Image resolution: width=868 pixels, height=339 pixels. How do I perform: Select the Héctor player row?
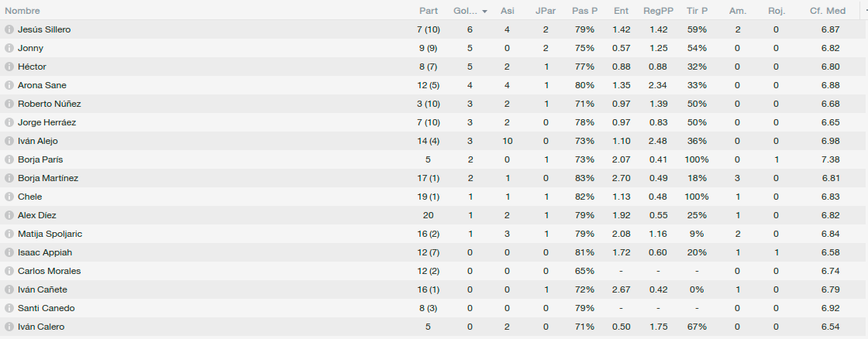[434, 67]
